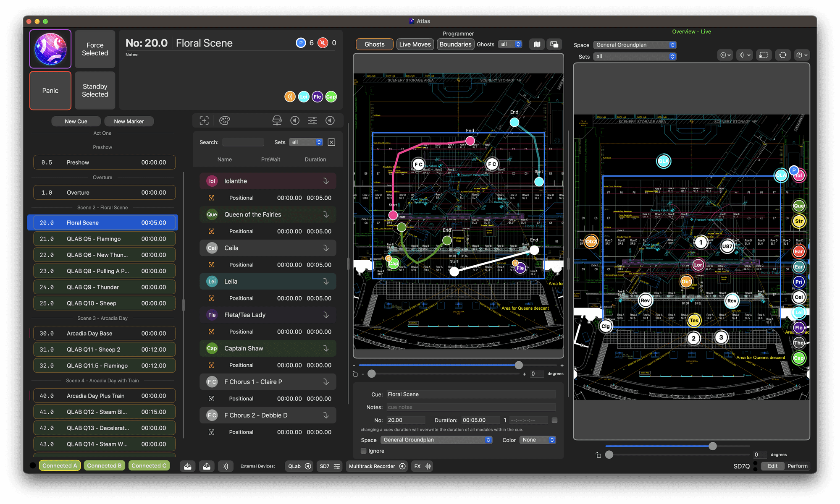The image size is (840, 504).
Task: Select the Preshow cue 0.5
Action: (x=105, y=162)
